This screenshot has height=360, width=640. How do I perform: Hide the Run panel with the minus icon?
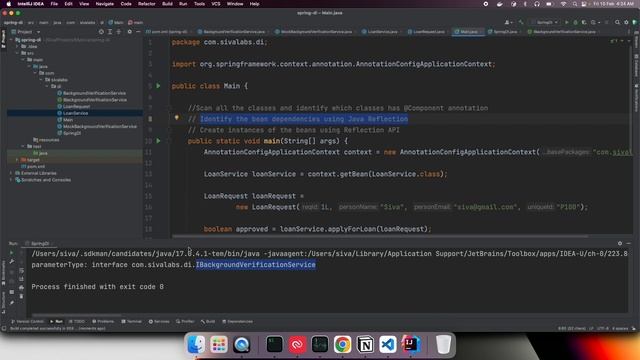point(629,243)
